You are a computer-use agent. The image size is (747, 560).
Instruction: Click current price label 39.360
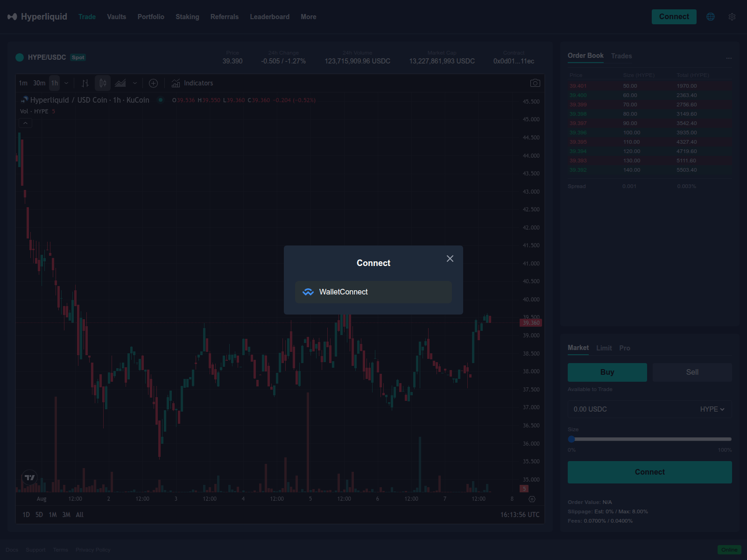531,323
